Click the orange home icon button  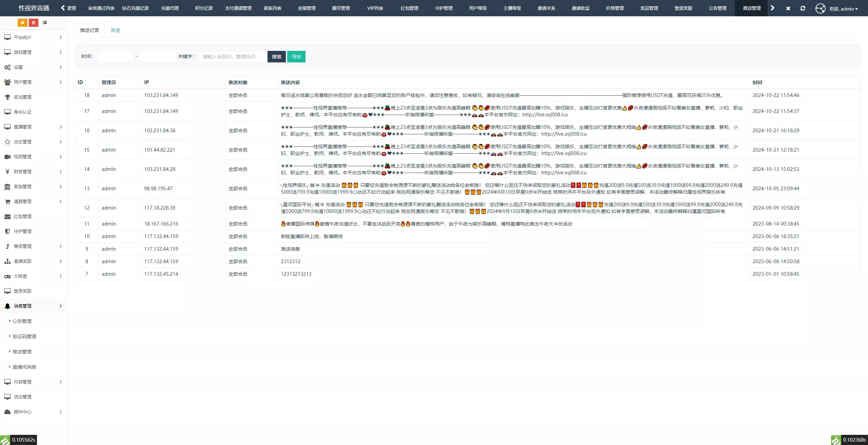(x=22, y=22)
